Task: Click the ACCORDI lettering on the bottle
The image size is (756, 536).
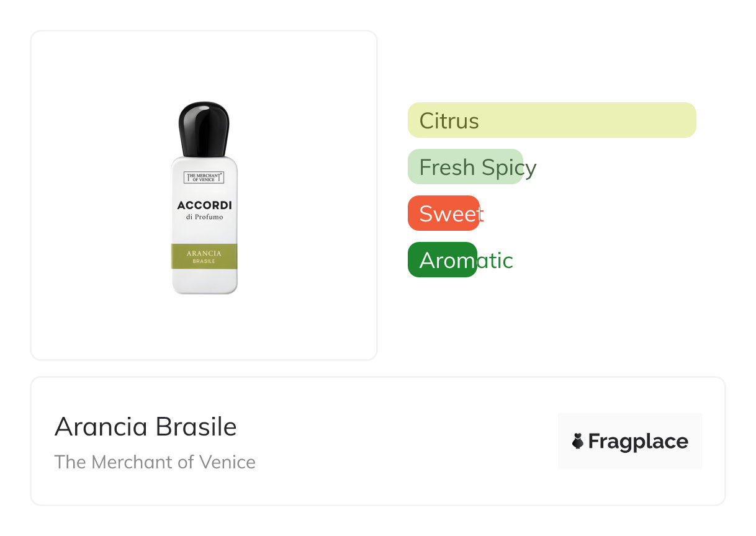Action: 204,205
